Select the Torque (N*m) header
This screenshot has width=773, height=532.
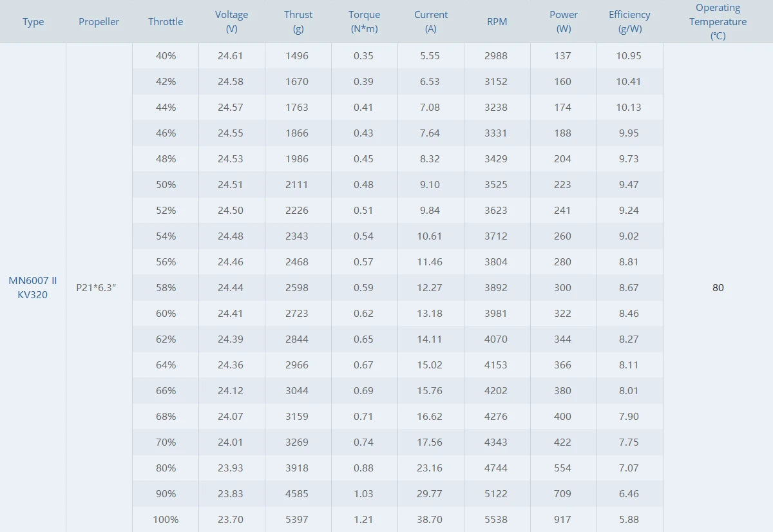(365, 22)
